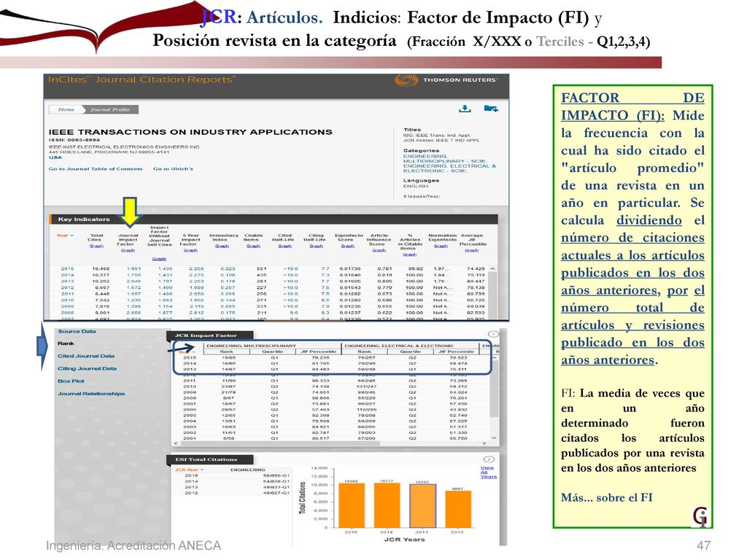Open the Graph link under Citing Half-Life
This screenshot has width=747, height=560.
tap(317, 246)
